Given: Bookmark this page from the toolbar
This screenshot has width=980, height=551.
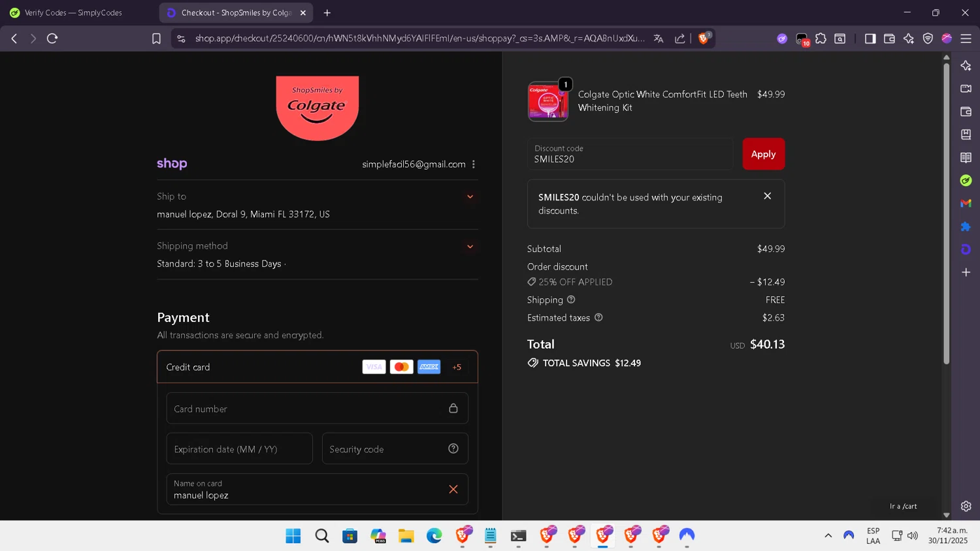Looking at the screenshot, I should (156, 39).
